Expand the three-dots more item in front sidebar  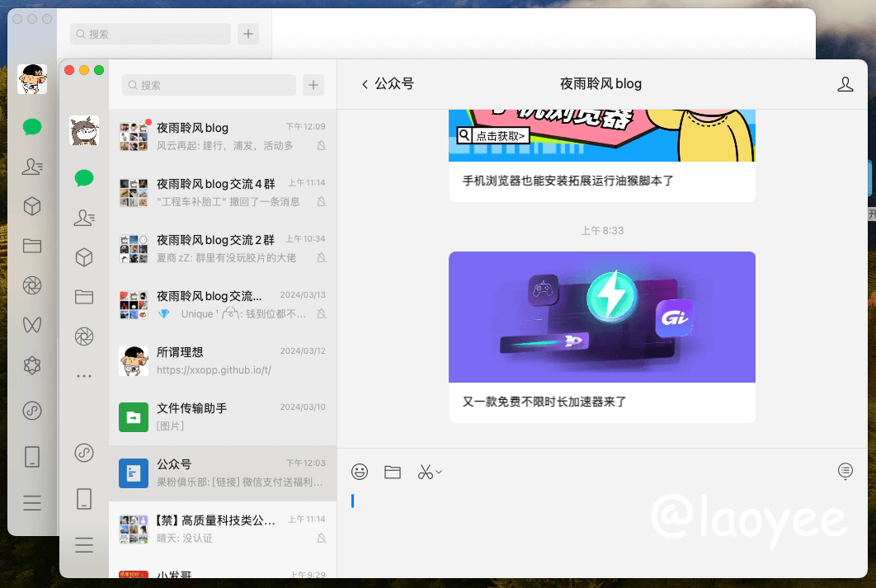tap(84, 376)
